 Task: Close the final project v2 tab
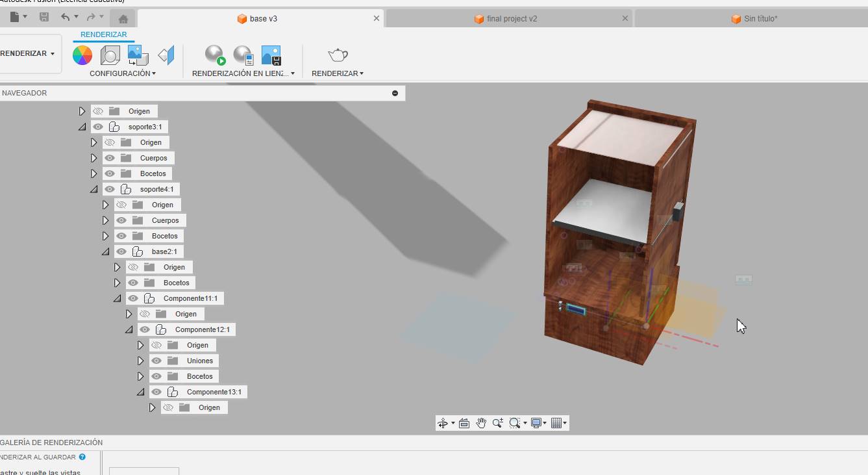(x=625, y=18)
